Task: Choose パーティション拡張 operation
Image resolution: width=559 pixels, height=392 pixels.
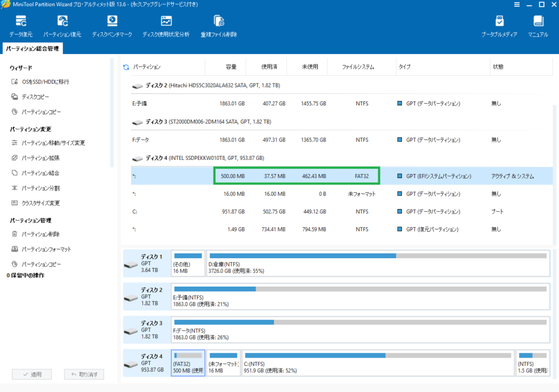Action: [35, 158]
